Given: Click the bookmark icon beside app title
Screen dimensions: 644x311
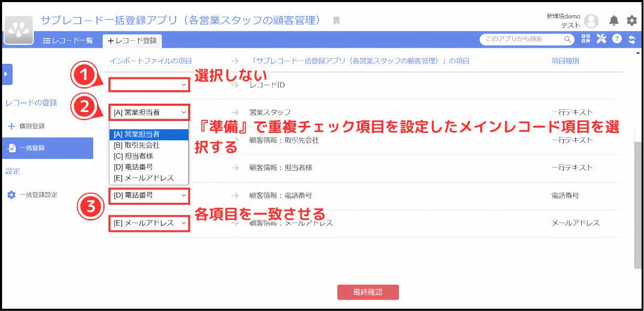Looking at the screenshot, I should 336,21.
